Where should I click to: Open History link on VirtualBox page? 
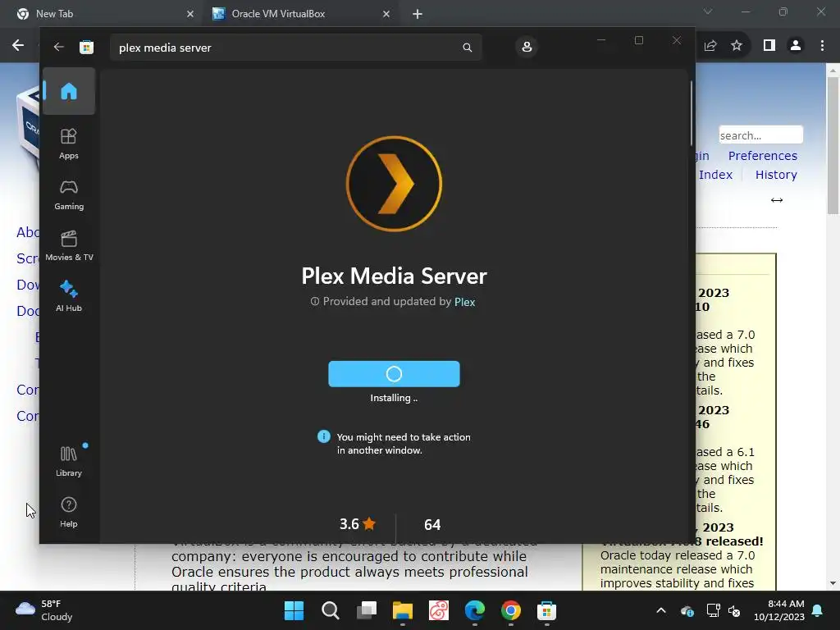click(776, 175)
